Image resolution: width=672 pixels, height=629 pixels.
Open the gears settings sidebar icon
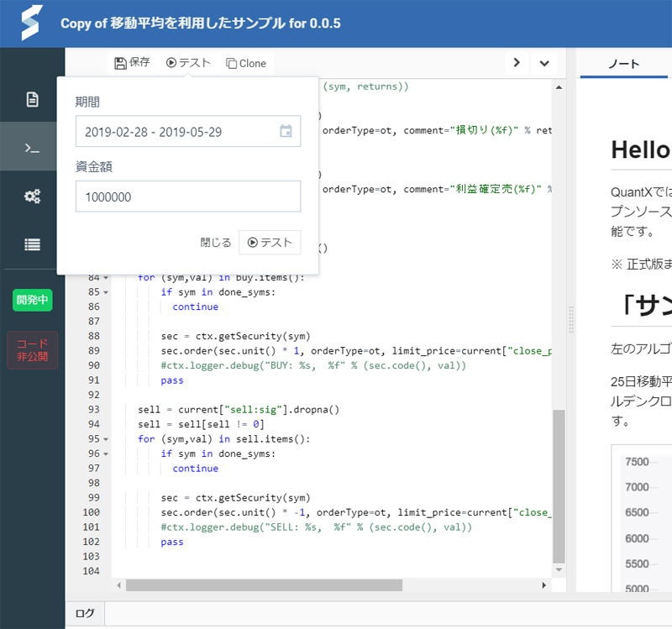[x=32, y=197]
